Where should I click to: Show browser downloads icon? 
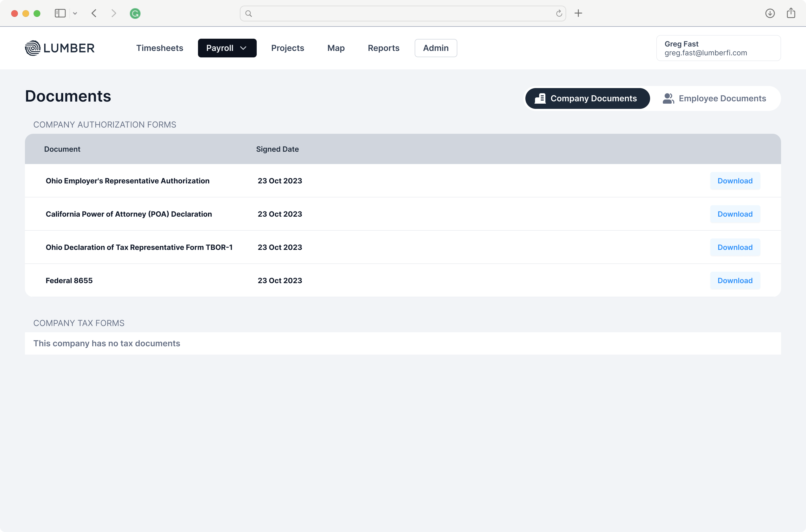tap(770, 13)
